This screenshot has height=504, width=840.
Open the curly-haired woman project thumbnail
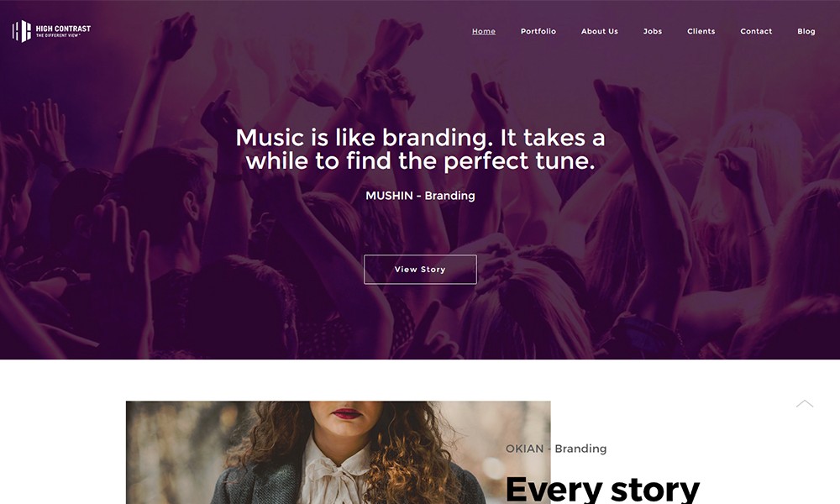click(338, 453)
